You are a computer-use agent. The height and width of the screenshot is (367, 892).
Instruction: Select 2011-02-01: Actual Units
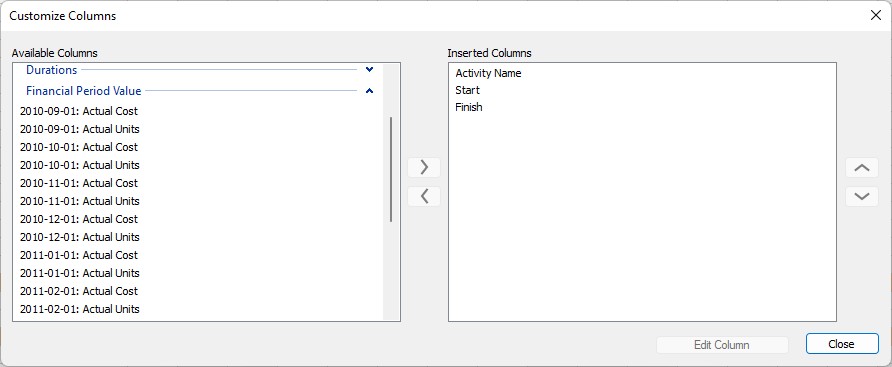[80, 309]
